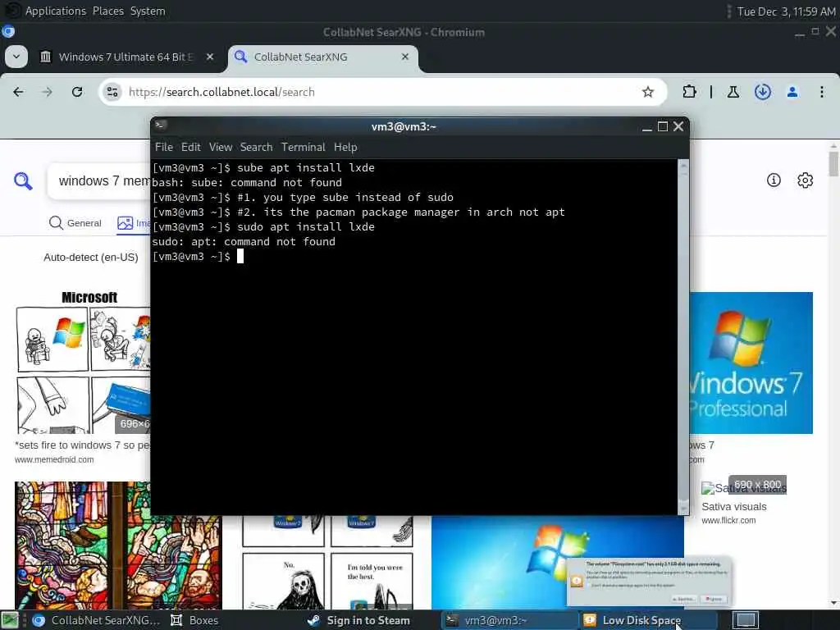Switch to Sign in to Steam taskbar entry
Image resolution: width=840 pixels, height=630 pixels.
pyautogui.click(x=360, y=620)
